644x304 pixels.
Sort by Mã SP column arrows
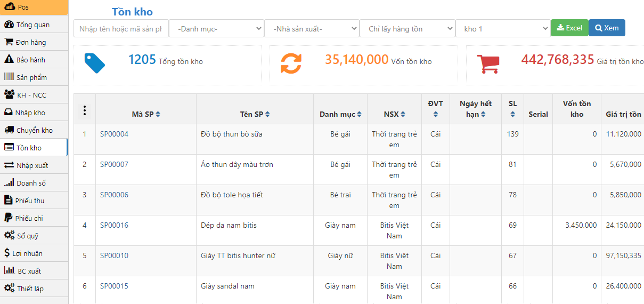coord(158,114)
